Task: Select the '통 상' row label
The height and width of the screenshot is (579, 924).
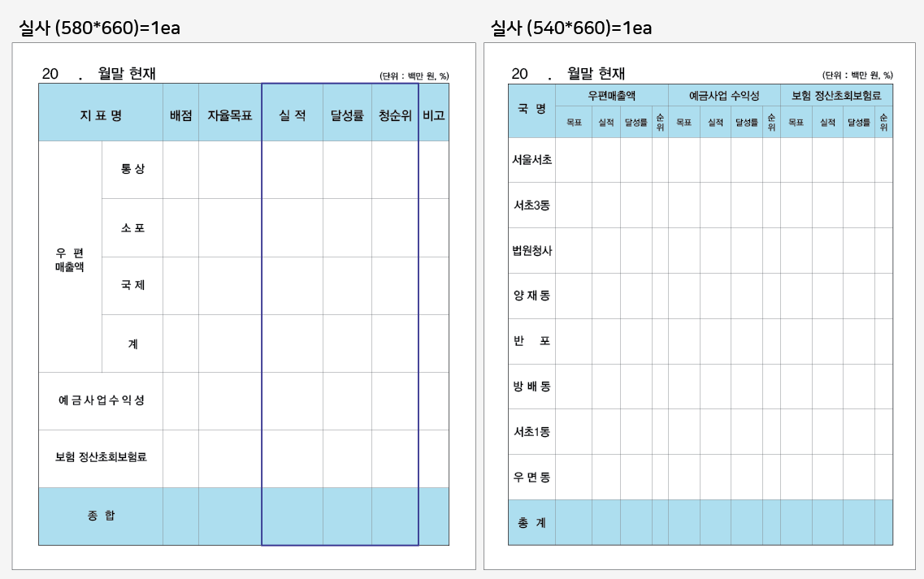Action: point(132,169)
